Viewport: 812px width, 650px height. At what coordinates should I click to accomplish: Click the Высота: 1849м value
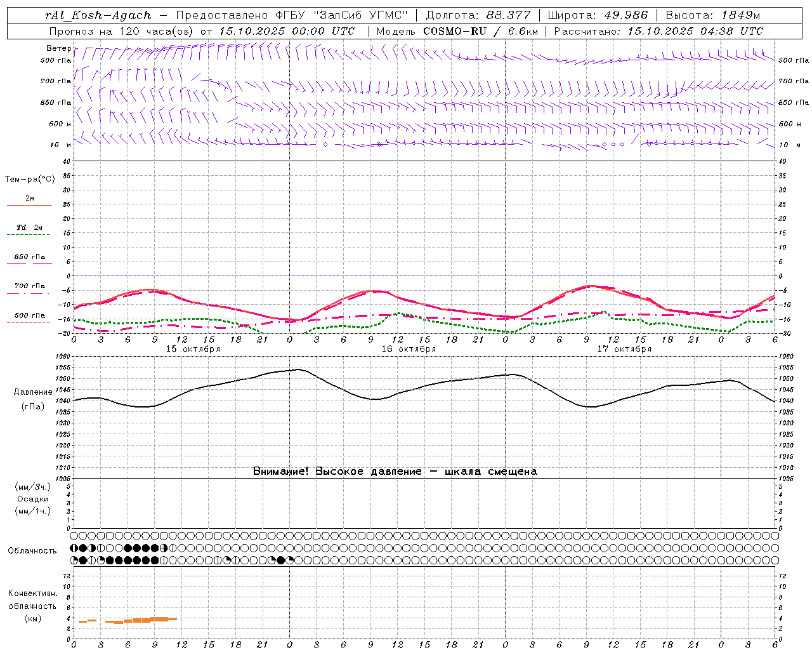coord(712,15)
